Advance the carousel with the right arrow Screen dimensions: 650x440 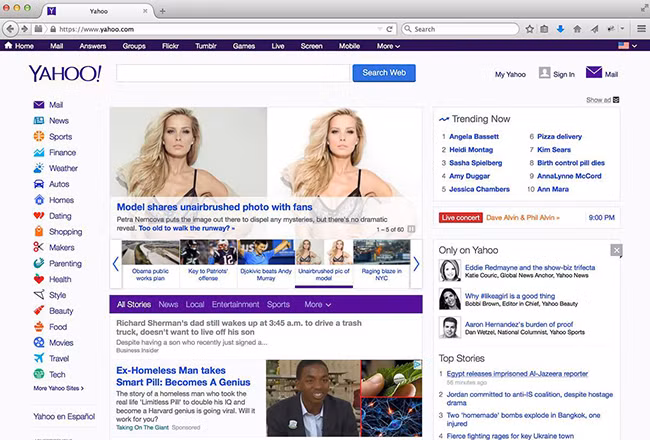coord(416,264)
